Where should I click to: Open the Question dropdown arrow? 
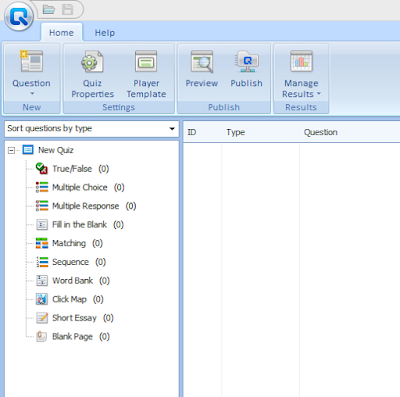(x=32, y=93)
